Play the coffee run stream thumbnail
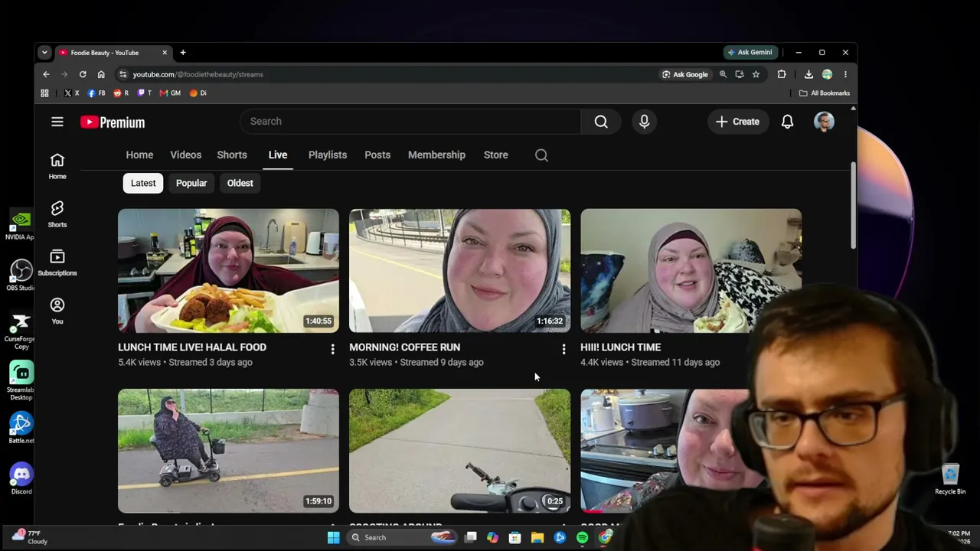 (x=459, y=271)
